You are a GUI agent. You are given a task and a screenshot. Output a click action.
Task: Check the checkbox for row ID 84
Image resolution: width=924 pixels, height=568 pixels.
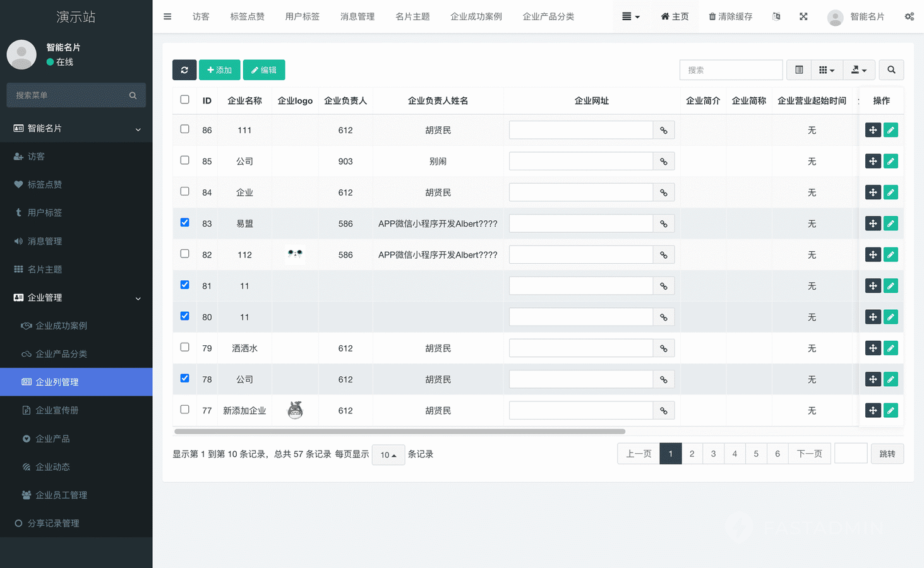184,191
